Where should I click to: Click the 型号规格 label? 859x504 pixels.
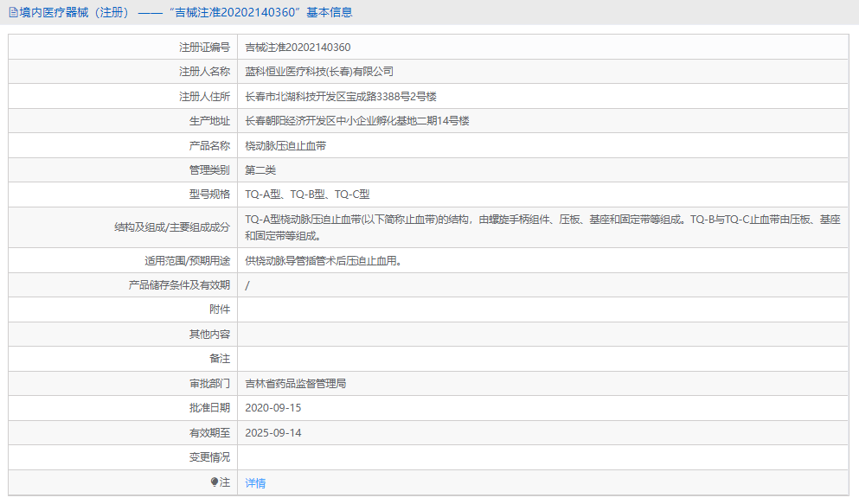210,195
